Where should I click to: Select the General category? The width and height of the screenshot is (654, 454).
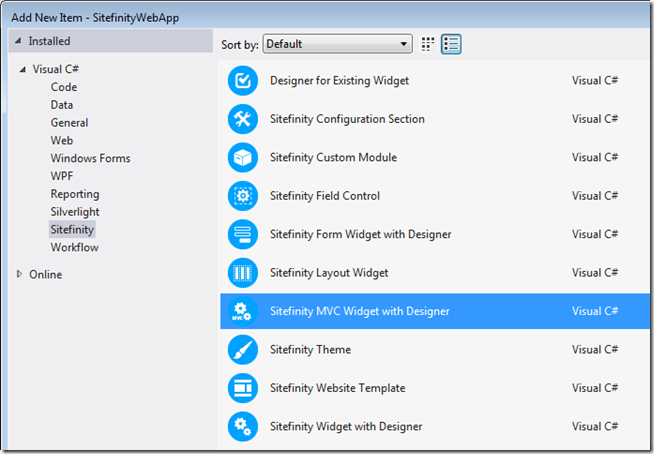coord(69,123)
